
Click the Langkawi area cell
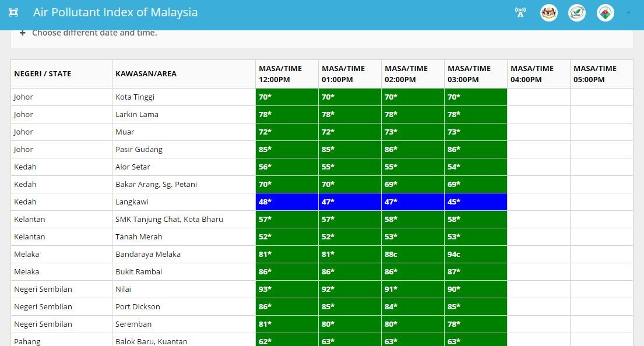click(x=184, y=202)
